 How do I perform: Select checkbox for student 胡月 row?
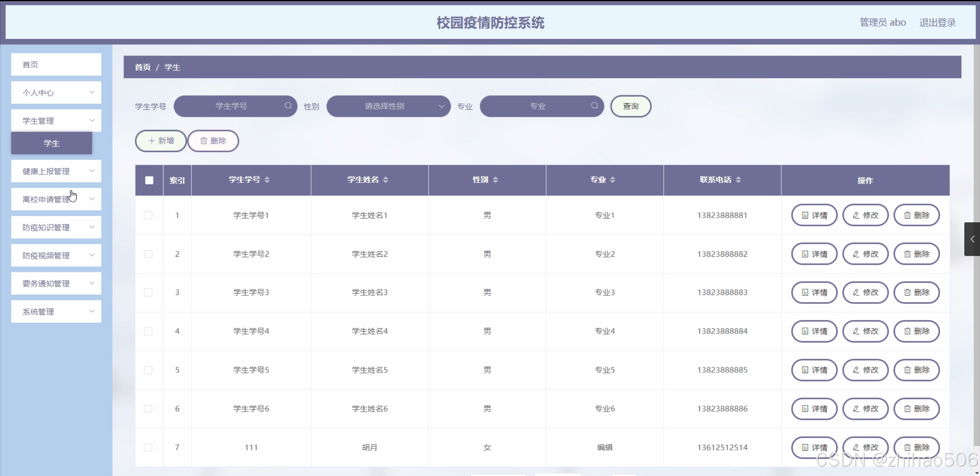coord(148,447)
